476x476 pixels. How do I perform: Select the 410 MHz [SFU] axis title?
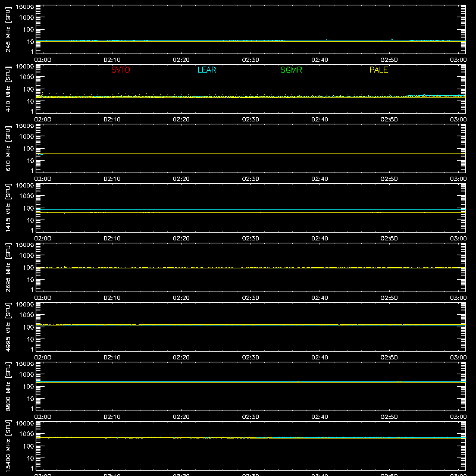[x=8, y=89]
